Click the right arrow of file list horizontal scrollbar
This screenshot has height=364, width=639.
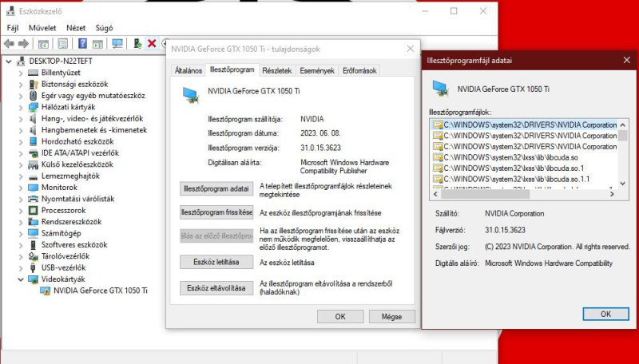pos(612,195)
